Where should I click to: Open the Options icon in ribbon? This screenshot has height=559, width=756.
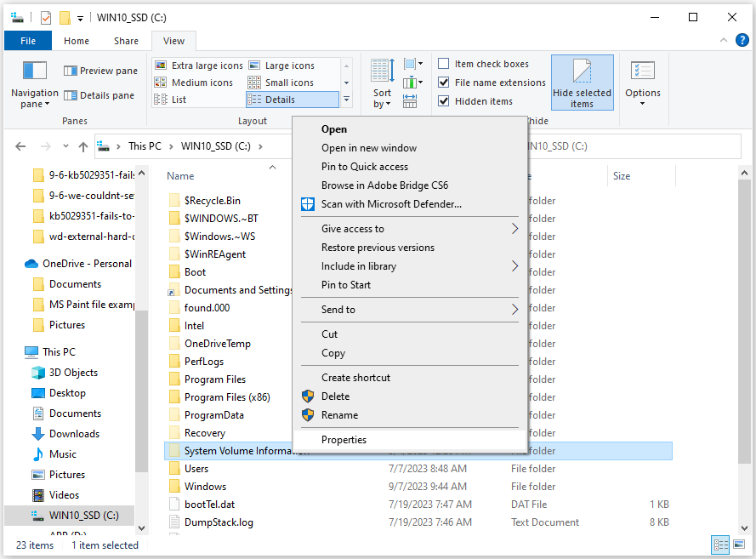click(642, 83)
